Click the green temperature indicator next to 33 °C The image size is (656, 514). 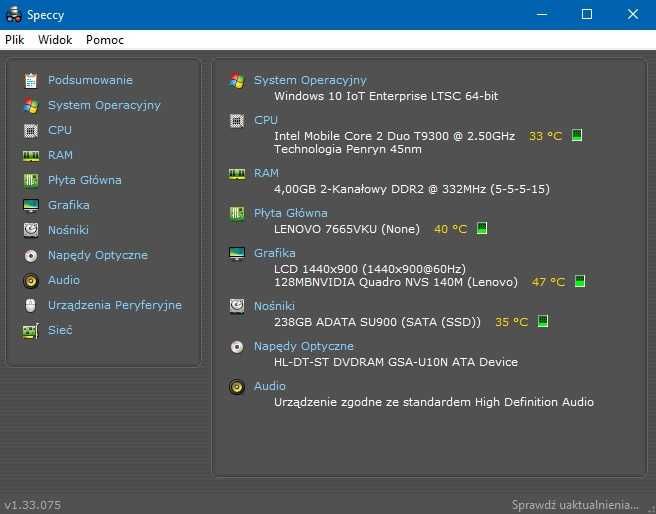click(x=577, y=136)
